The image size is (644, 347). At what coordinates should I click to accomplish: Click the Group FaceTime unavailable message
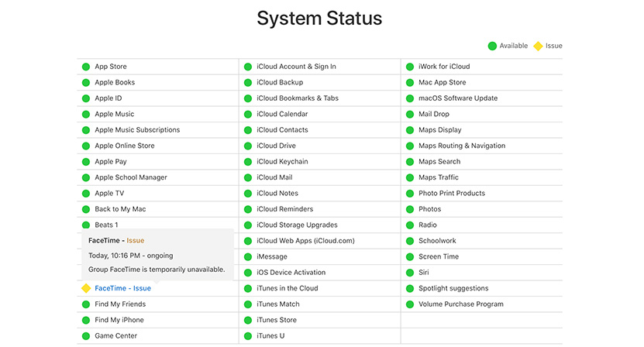[x=157, y=270]
